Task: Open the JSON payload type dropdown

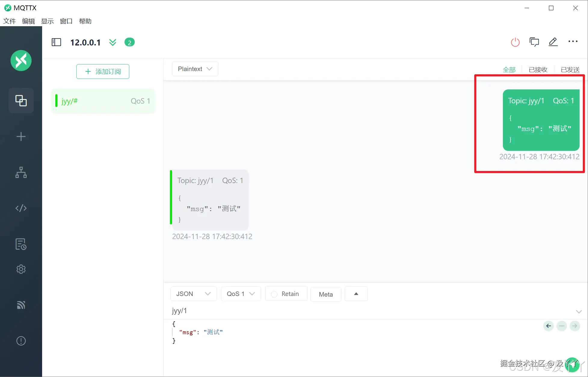Action: click(193, 294)
